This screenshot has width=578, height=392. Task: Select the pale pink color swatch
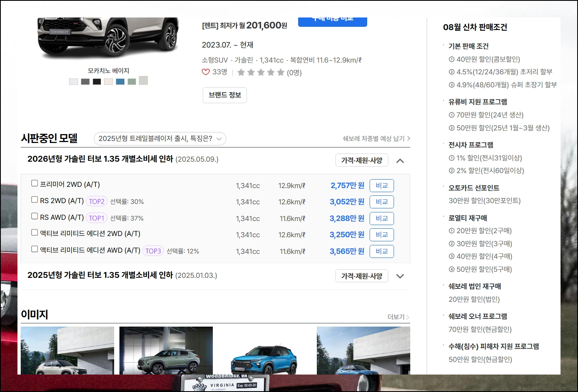[108, 81]
